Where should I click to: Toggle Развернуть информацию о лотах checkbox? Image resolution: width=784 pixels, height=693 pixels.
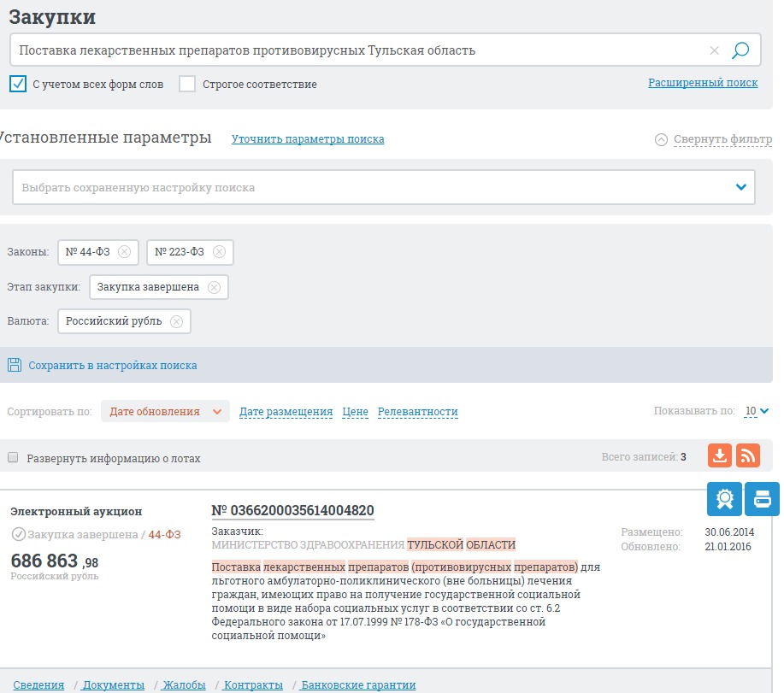(13, 458)
